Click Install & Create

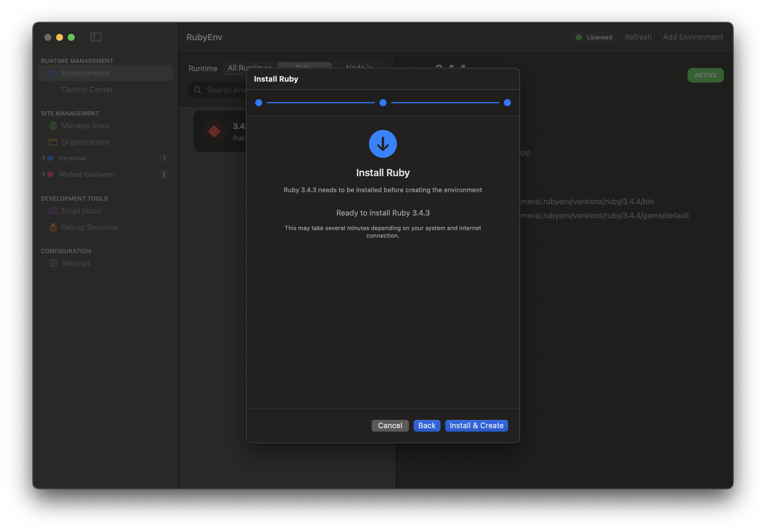(x=476, y=426)
